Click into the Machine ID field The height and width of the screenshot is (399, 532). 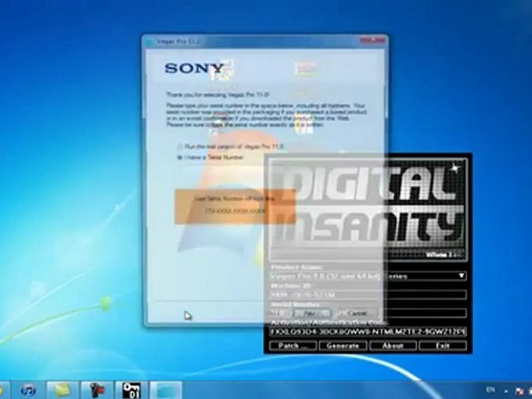(x=368, y=294)
